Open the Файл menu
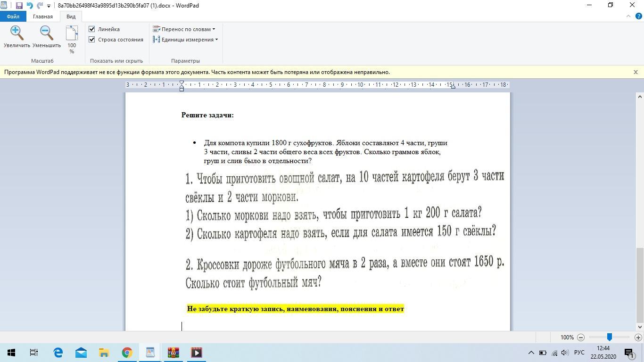The image size is (644, 362). coord(13,16)
